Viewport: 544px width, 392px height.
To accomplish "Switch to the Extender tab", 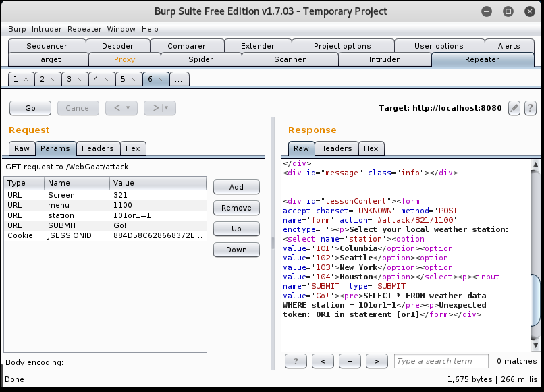I will pos(258,46).
